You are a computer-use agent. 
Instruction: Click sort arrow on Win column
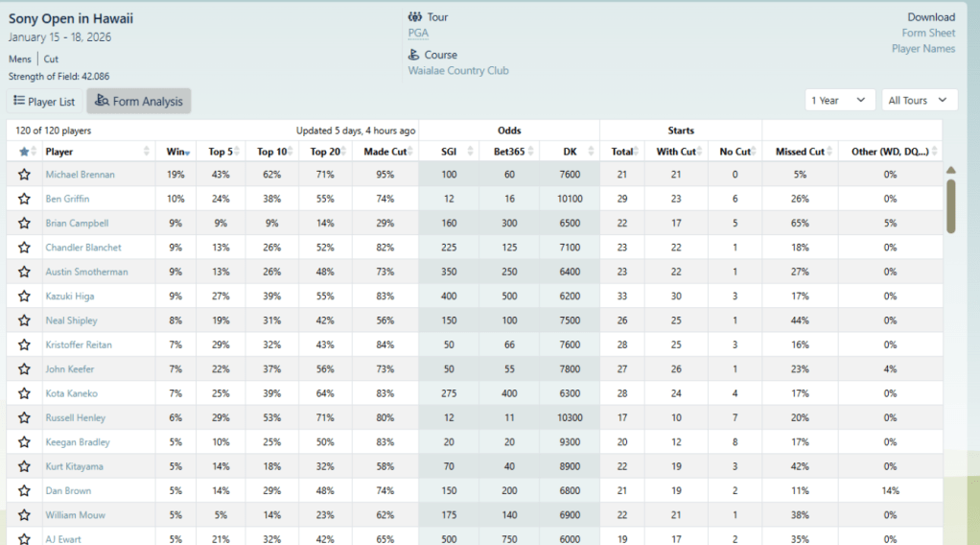(x=187, y=153)
